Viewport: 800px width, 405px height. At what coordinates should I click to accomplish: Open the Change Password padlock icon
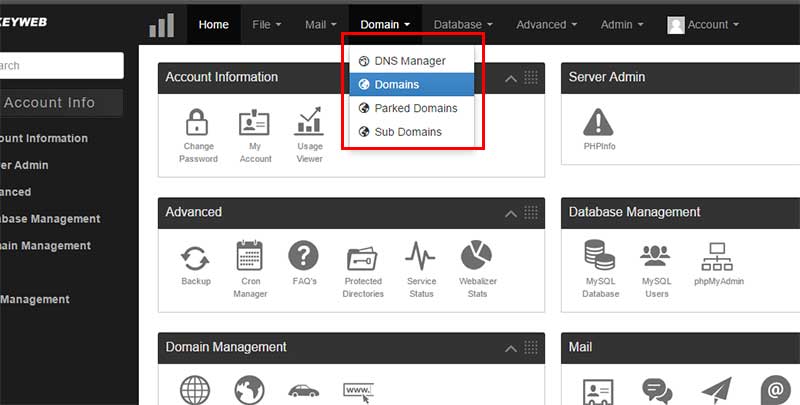point(196,122)
